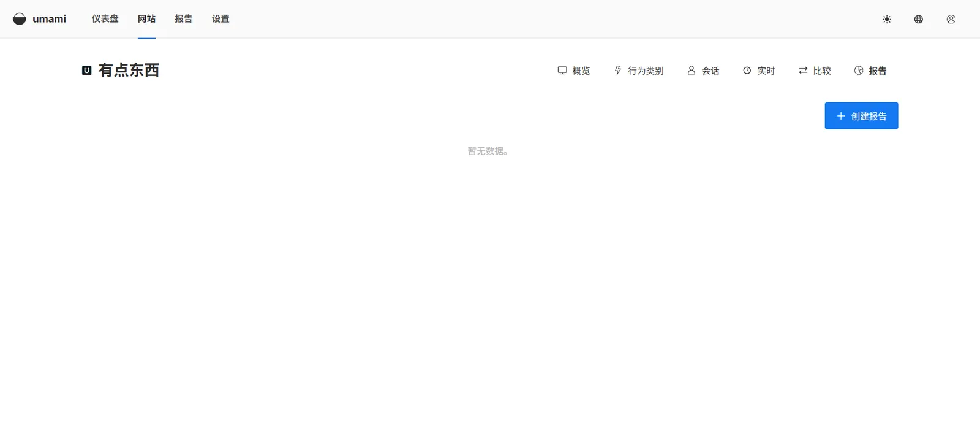Click the umami brand name text
Viewport: 980px width, 447px height.
(49, 19)
